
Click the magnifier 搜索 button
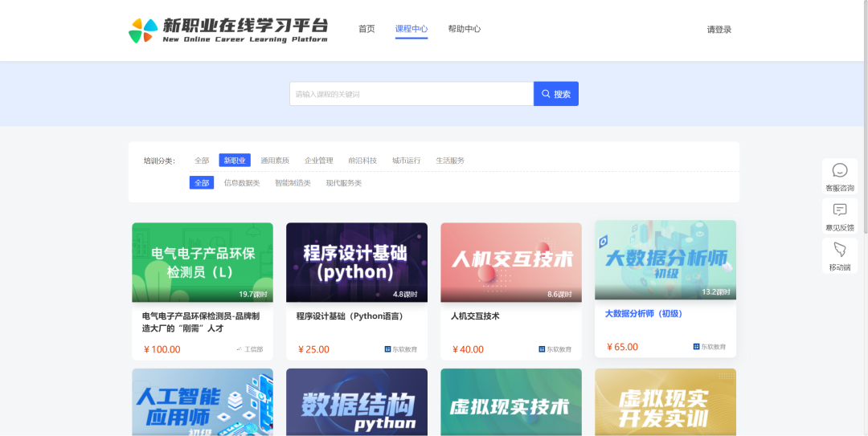click(556, 94)
